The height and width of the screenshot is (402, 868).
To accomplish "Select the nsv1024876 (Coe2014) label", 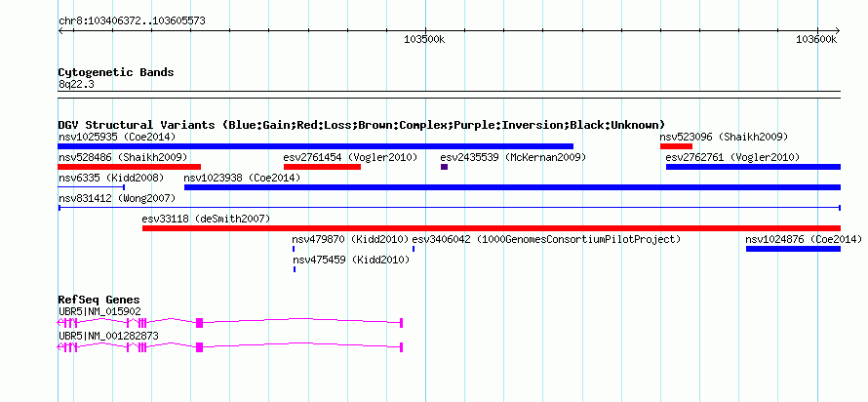I will pyautogui.click(x=804, y=240).
